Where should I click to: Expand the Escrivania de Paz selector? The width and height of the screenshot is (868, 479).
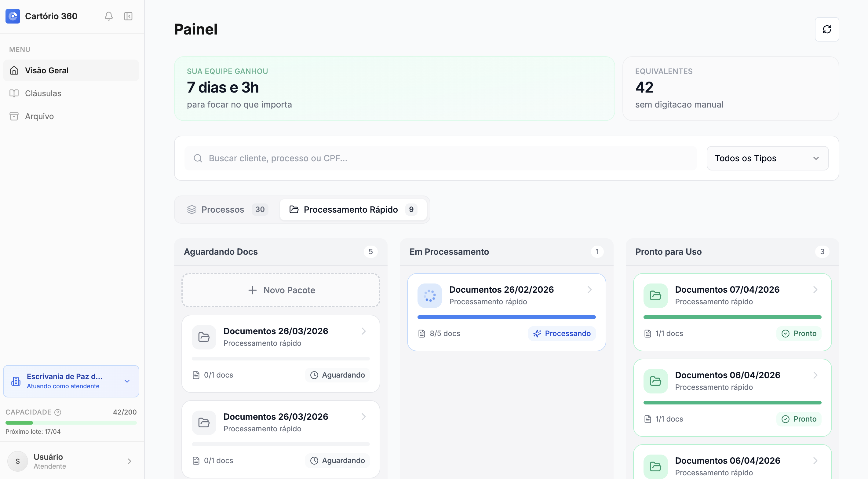127,381
